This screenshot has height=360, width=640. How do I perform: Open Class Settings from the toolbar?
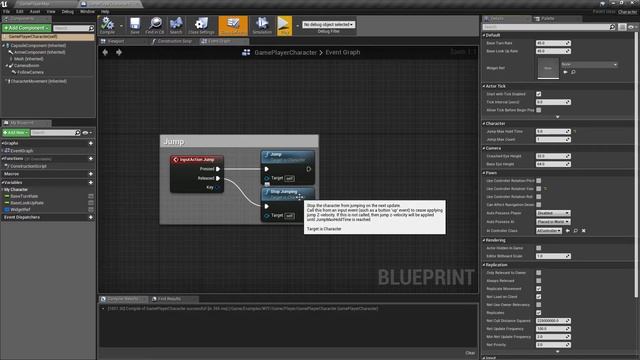point(201,25)
